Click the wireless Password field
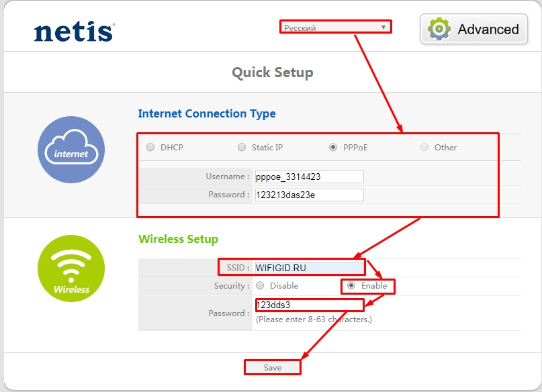Viewport: 542px width, 392px height. tap(308, 305)
